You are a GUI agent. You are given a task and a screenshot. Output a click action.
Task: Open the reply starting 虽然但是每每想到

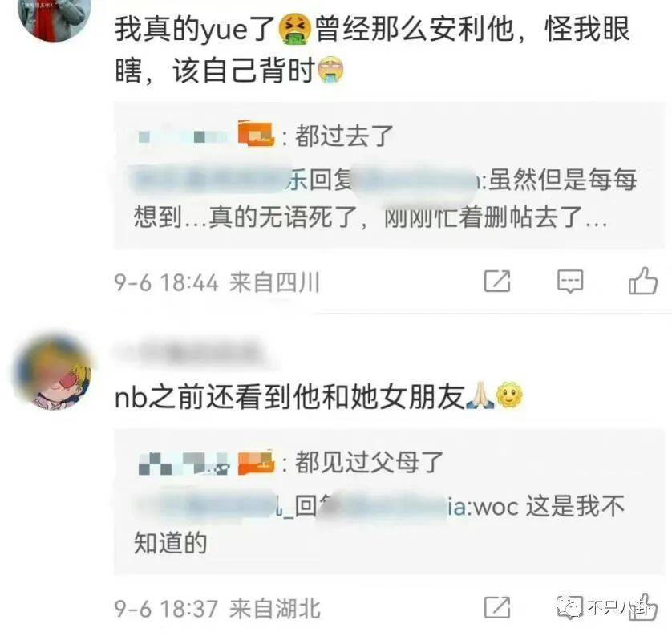click(386, 198)
